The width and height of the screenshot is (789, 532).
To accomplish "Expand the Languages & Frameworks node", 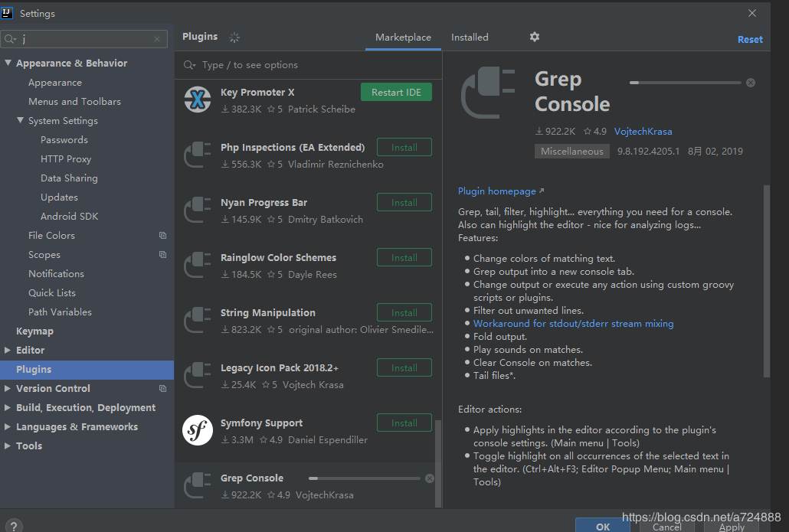I will pyautogui.click(x=8, y=426).
